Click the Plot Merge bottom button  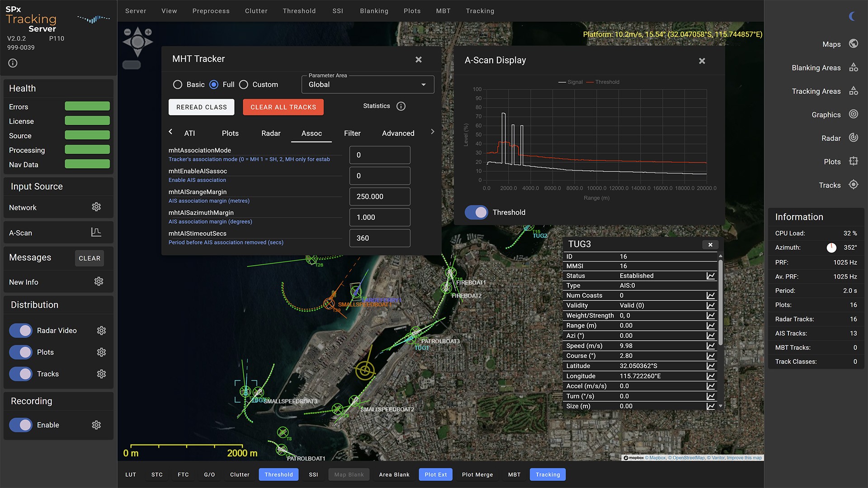[477, 474]
